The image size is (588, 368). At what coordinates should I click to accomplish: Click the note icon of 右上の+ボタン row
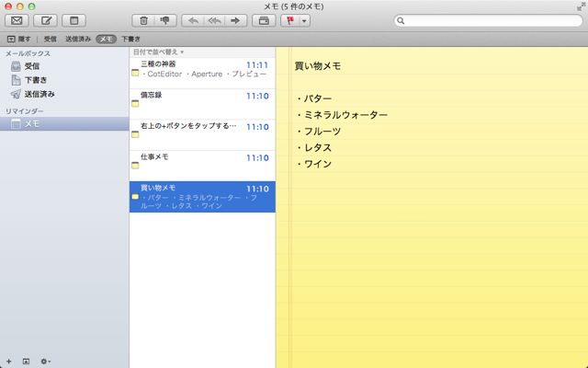135,134
